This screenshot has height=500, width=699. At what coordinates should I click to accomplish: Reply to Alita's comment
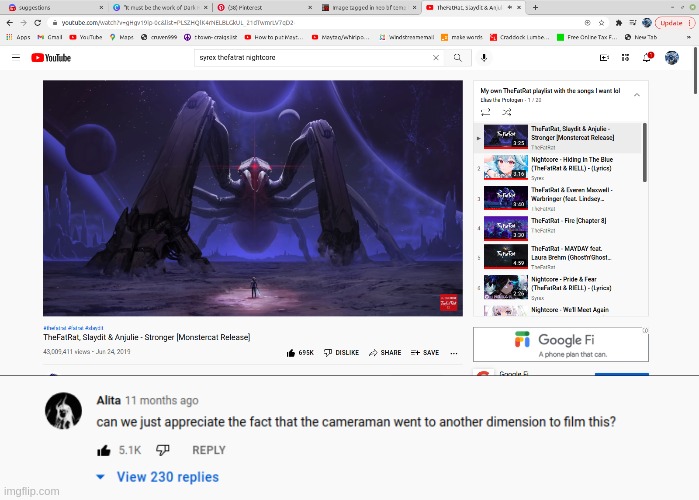tap(208, 450)
